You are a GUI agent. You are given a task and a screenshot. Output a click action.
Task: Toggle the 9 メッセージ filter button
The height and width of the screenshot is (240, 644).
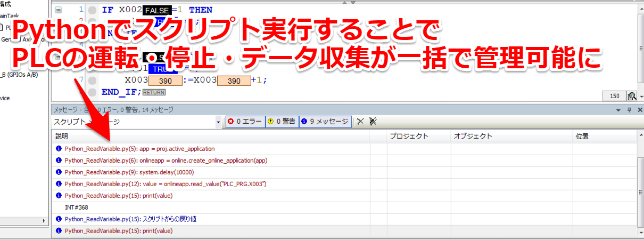point(324,122)
